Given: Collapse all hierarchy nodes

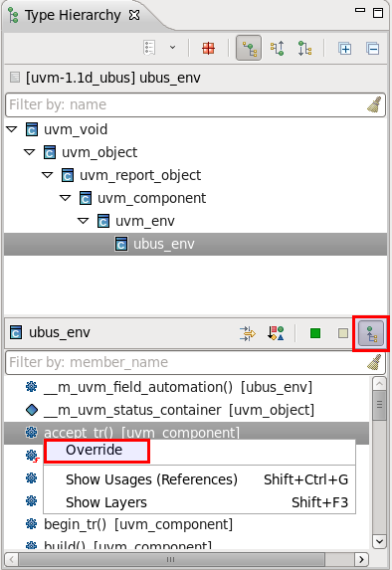Looking at the screenshot, I should coord(372,49).
